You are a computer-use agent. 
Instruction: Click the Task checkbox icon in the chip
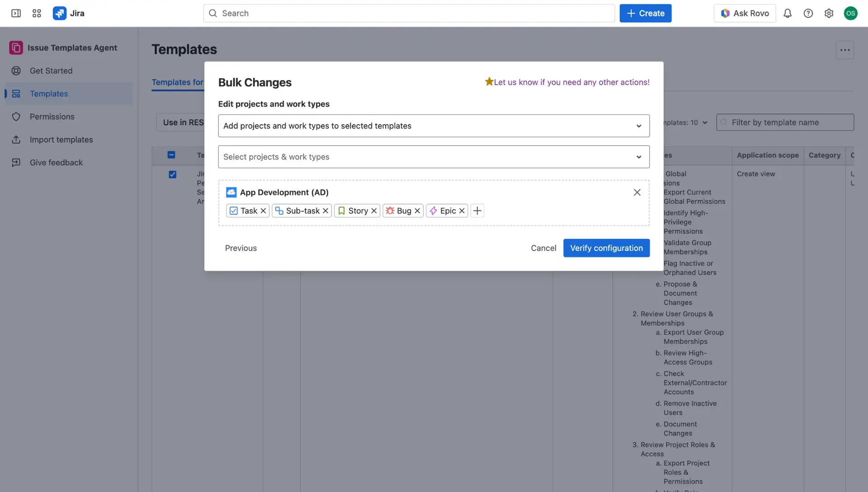pyautogui.click(x=233, y=211)
